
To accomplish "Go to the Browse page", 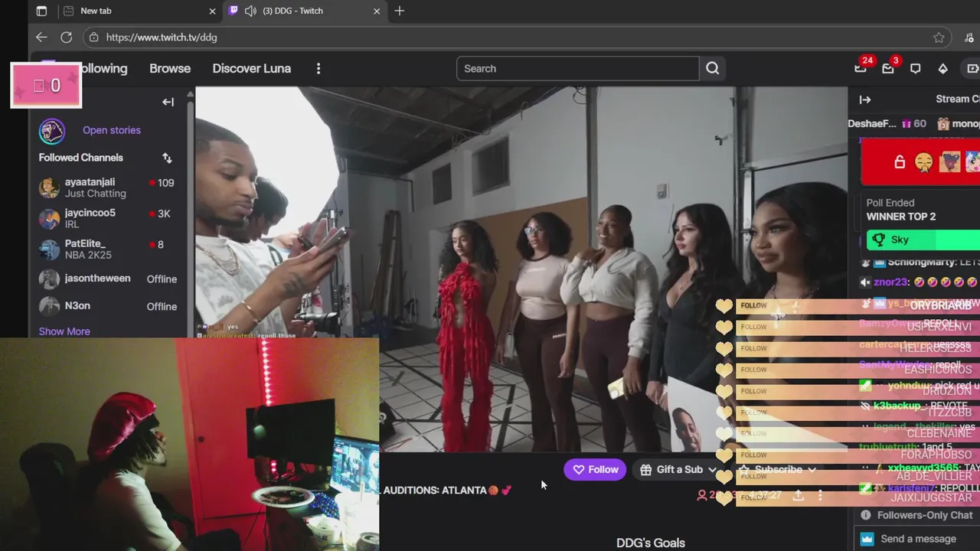I will (170, 68).
